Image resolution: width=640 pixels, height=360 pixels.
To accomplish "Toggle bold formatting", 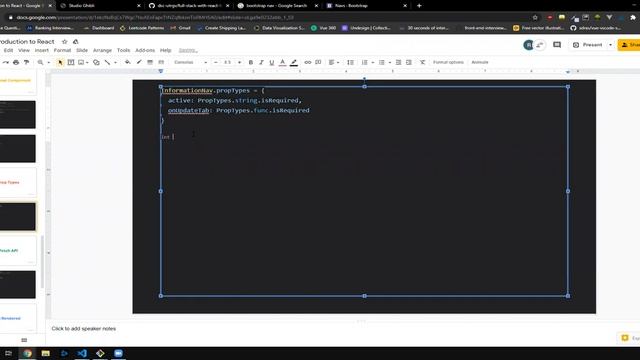I will pos(251,62).
